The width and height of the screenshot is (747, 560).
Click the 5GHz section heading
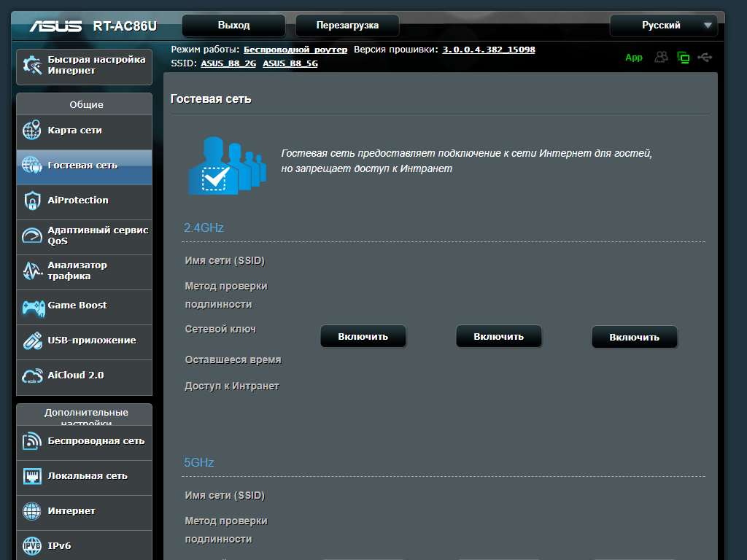198,462
